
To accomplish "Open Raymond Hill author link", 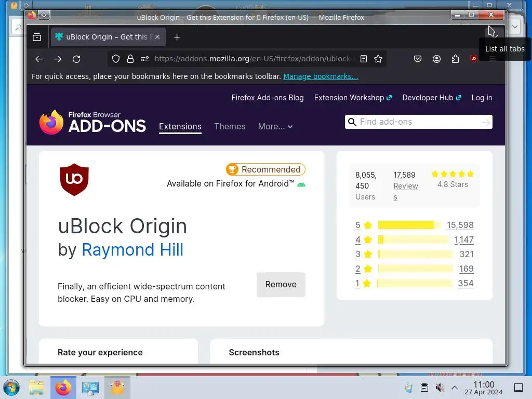I will point(132,250).
